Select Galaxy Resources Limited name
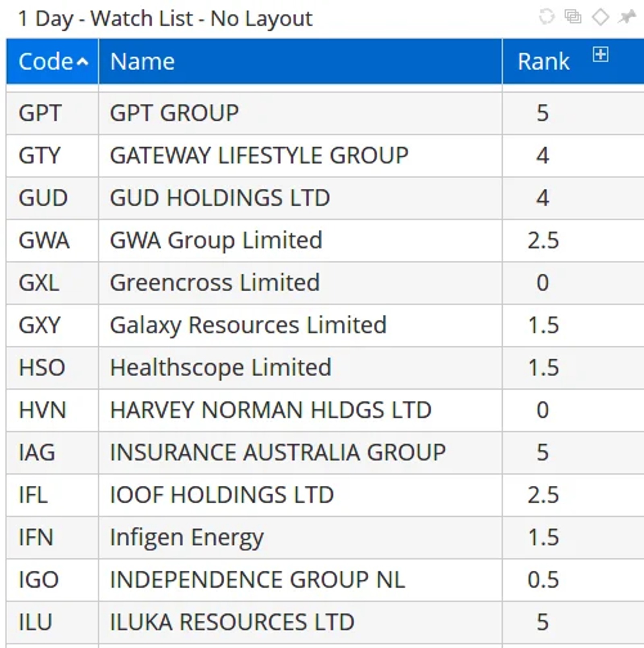Viewport: 644px width, 648px height. coord(300,326)
